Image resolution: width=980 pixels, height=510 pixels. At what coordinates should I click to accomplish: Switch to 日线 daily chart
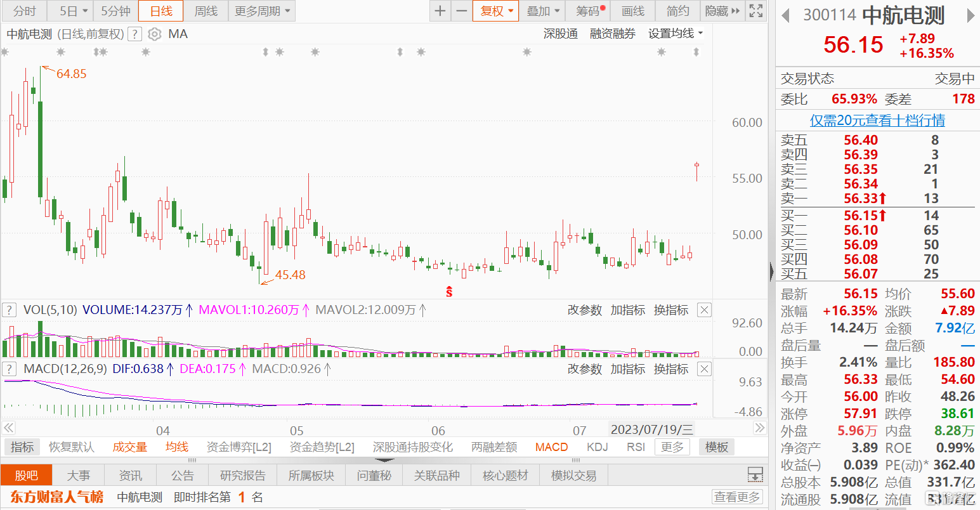[161, 11]
